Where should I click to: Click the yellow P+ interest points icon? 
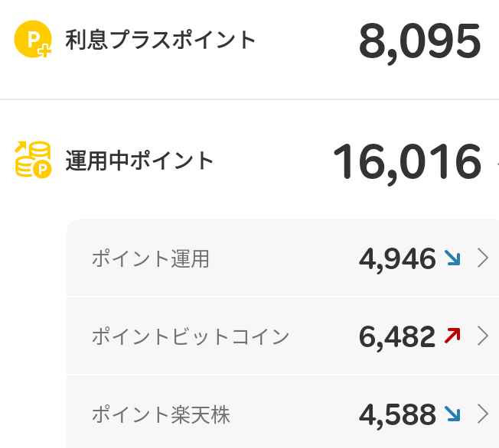[33, 39]
